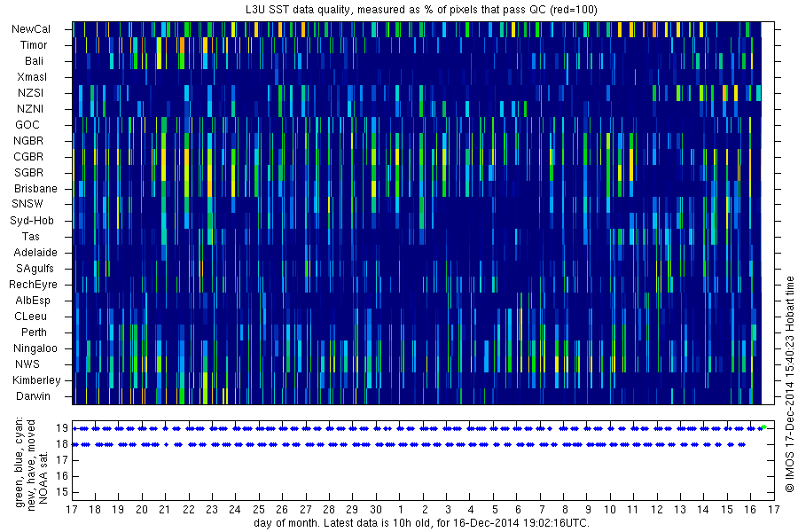Click the 'green, blue, cyan:' legend label
The width and height of the screenshot is (798, 532).
point(20,462)
